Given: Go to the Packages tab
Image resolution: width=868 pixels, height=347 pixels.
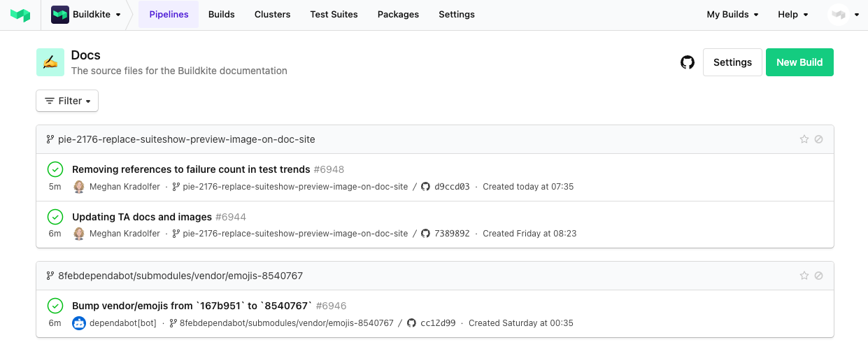Looking at the screenshot, I should coord(398,14).
